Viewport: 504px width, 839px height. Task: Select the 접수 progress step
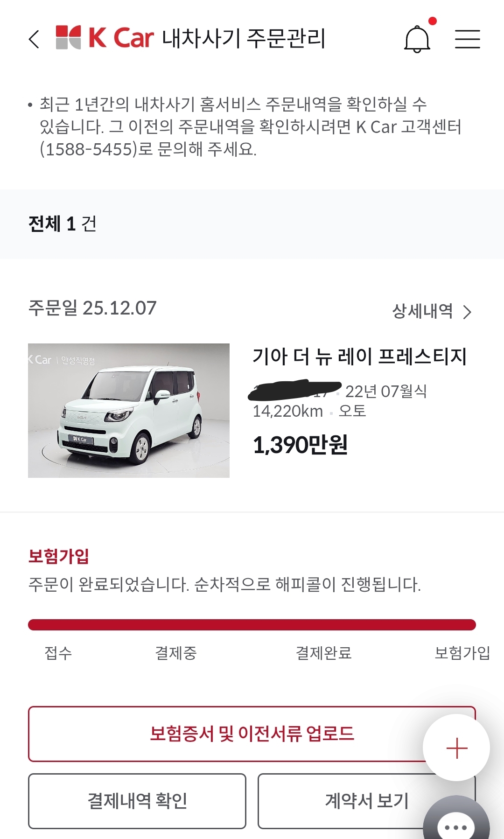(x=58, y=653)
